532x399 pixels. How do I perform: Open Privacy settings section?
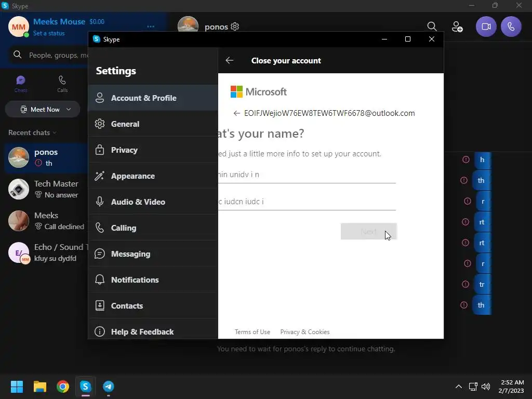(x=153, y=150)
